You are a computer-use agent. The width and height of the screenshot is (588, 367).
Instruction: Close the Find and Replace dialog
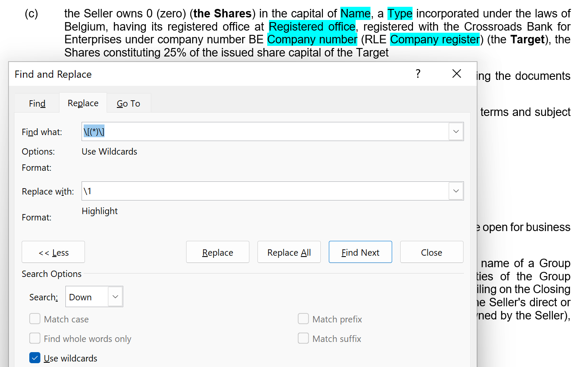click(456, 74)
